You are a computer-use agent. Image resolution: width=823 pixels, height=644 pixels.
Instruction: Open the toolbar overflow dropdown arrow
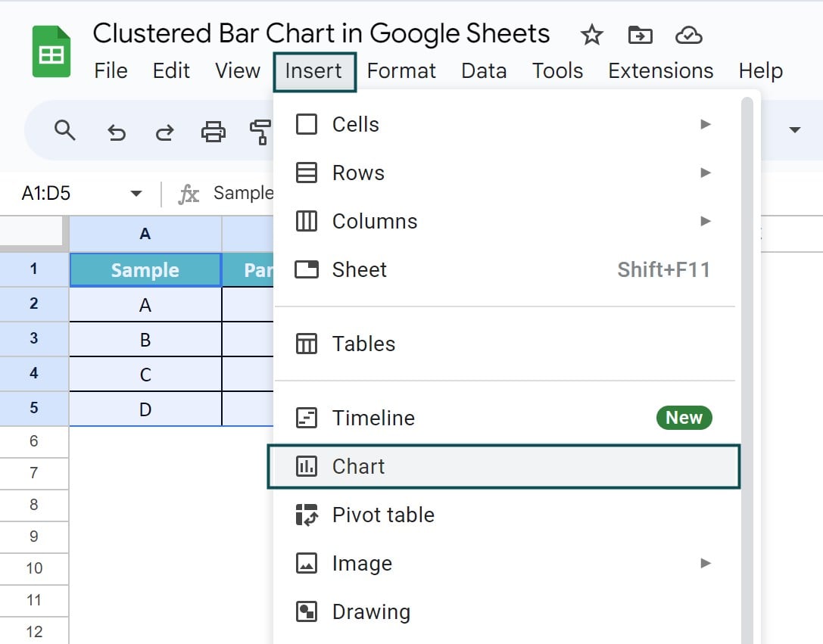(795, 129)
